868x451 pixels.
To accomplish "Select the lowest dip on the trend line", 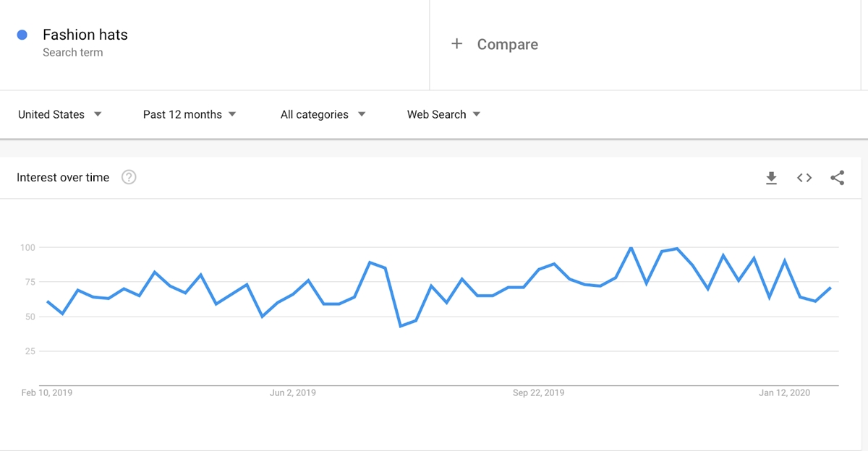I will tap(401, 326).
